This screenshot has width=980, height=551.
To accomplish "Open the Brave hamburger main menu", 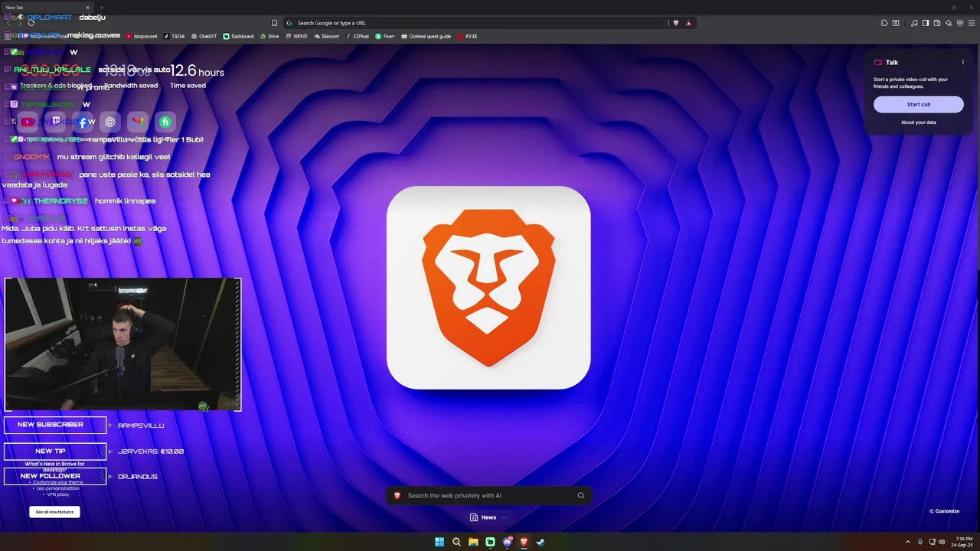I will tap(972, 23).
